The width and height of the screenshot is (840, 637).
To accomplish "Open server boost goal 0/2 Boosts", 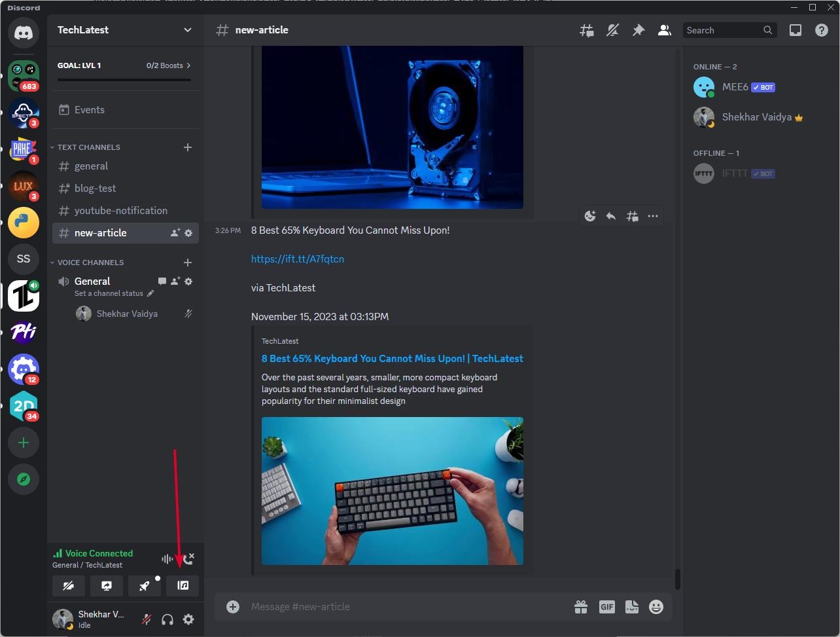I will pyautogui.click(x=169, y=65).
